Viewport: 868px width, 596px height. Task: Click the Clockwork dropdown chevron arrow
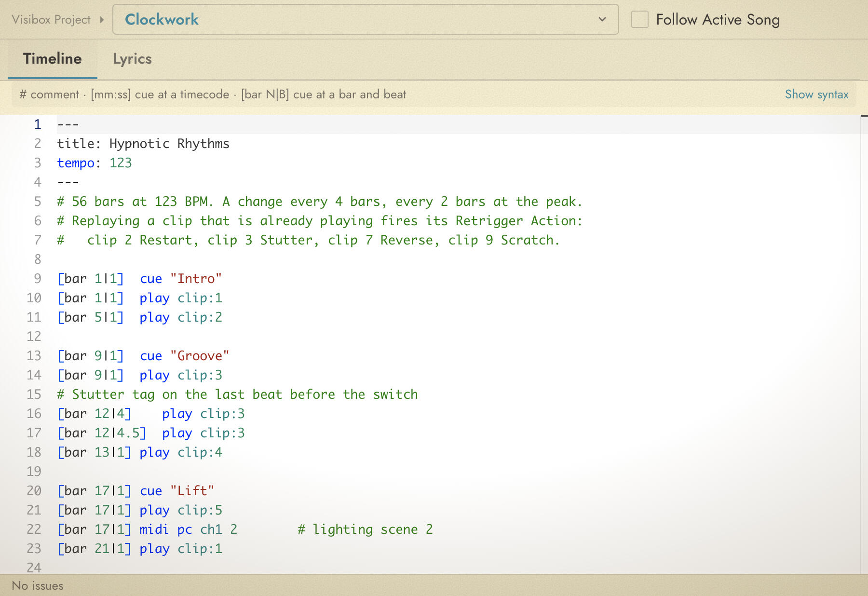click(602, 20)
